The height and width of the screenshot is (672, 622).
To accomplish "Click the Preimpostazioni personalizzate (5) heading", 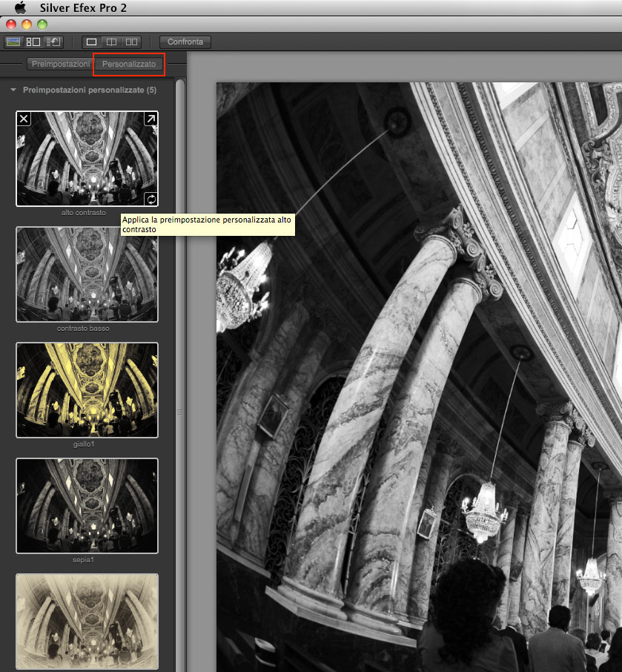I will click(x=90, y=90).
